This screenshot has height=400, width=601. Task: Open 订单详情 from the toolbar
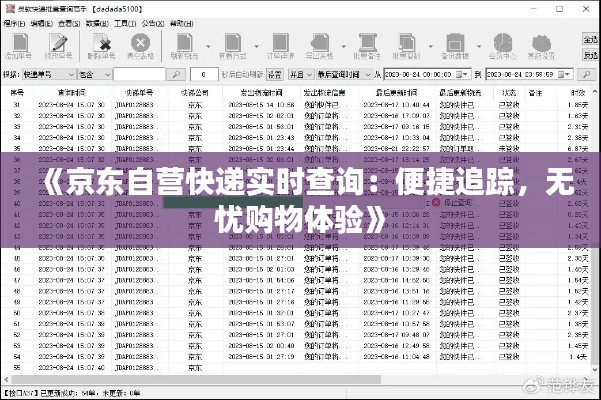point(281,46)
